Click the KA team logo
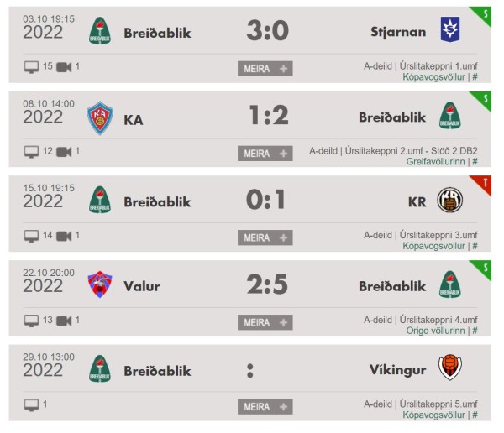This screenshot has height=433, width=504. pyautogui.click(x=100, y=117)
